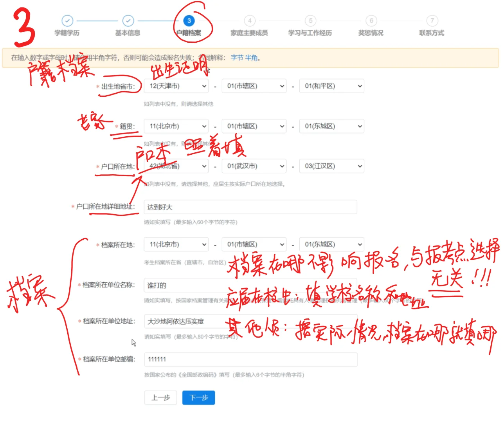The height and width of the screenshot is (423, 504).
Task: Open step 1 学籍学历 checkmark circle
Action: click(67, 21)
